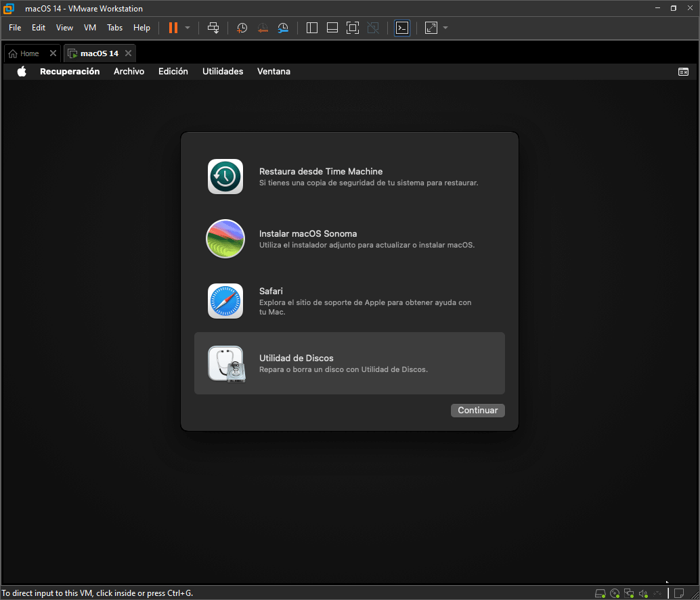The height and width of the screenshot is (600, 700).
Task: Click the macOS Sonoma installer icon
Action: (225, 239)
